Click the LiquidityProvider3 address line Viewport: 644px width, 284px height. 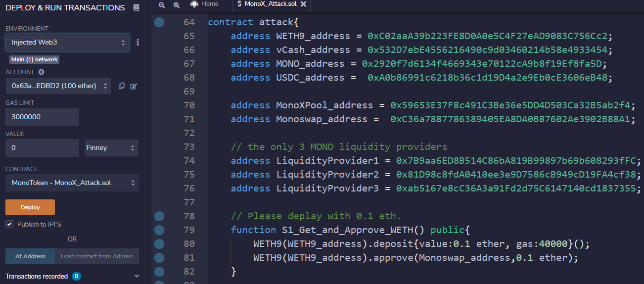[436, 189]
